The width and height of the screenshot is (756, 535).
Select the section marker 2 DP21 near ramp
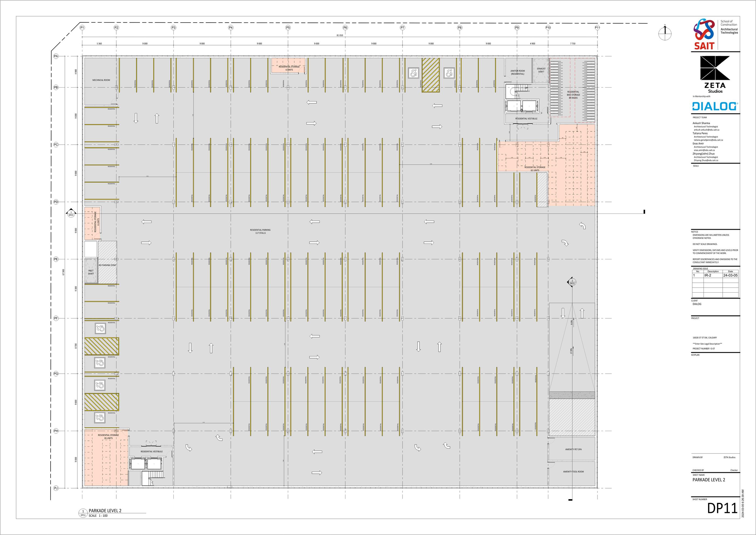(572, 282)
